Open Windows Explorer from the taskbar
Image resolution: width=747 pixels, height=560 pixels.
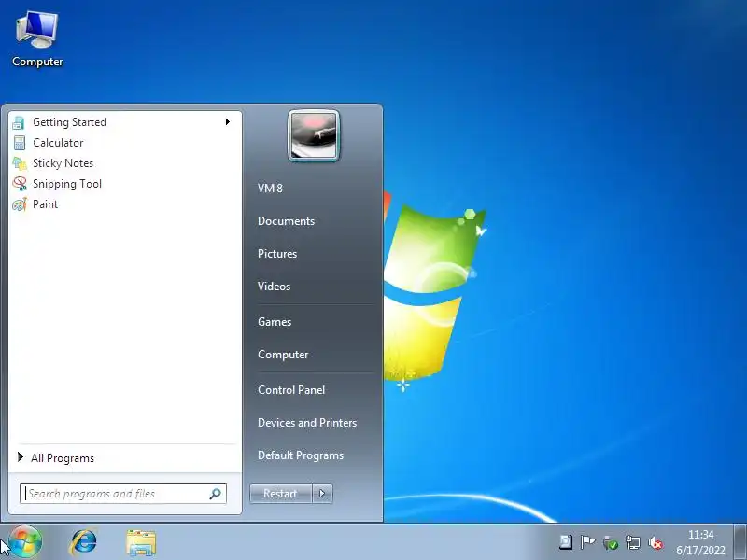141,543
